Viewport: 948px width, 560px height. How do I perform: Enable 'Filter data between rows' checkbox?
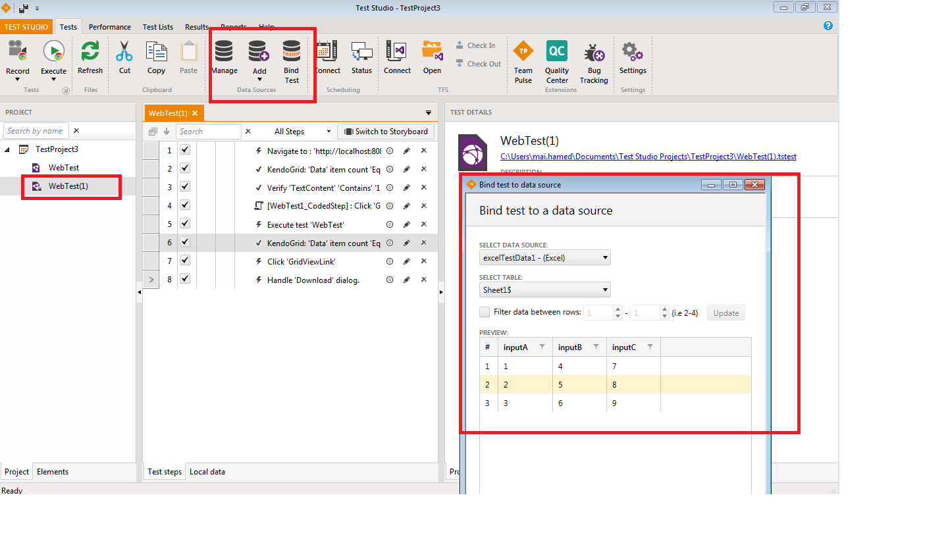[x=485, y=312]
